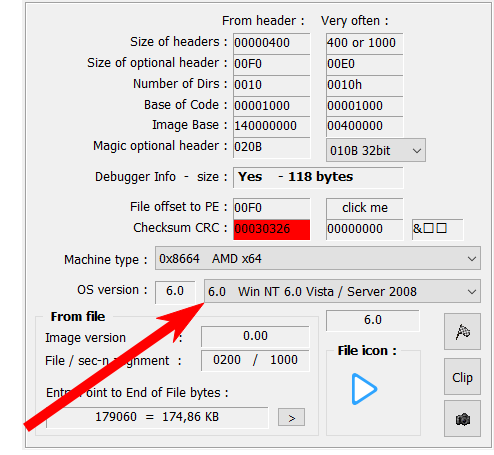This screenshot has height=455, width=494.
Task: Click the "From file" group label
Action: tap(78, 317)
